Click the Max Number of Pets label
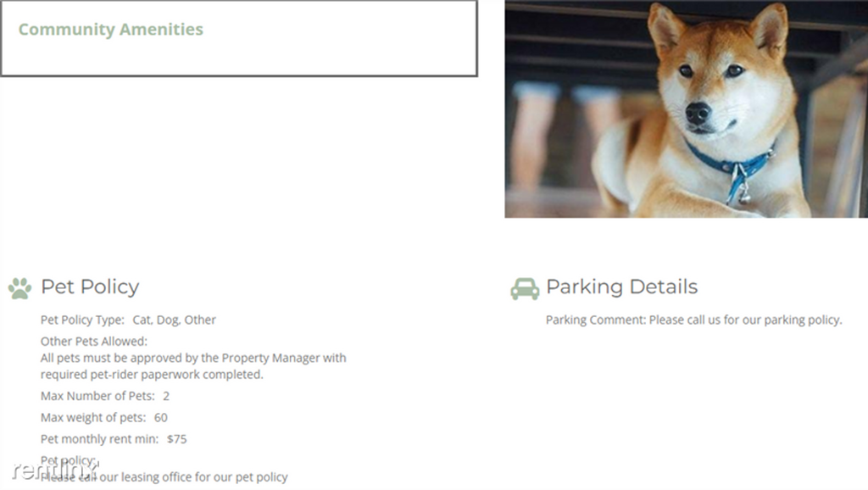 (x=97, y=396)
